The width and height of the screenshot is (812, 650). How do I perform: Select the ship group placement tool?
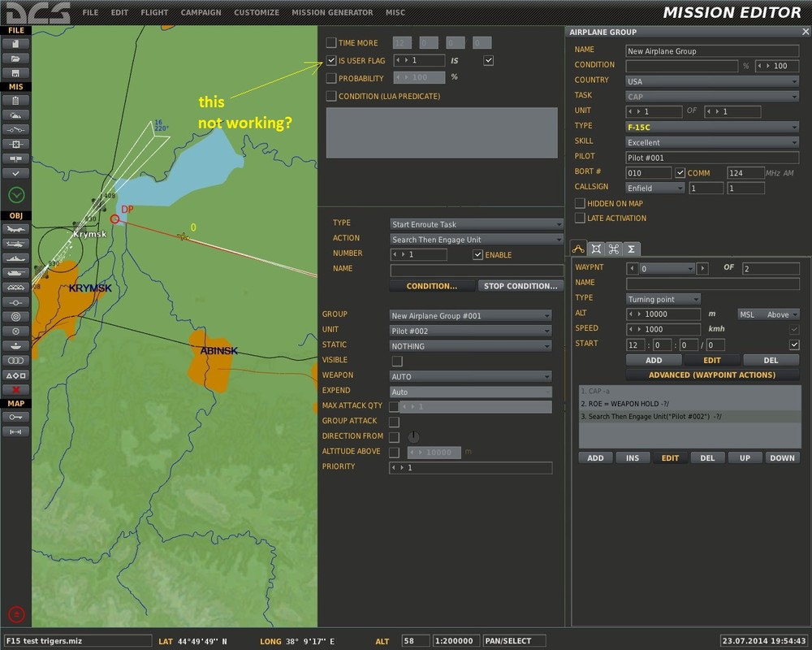[x=16, y=258]
